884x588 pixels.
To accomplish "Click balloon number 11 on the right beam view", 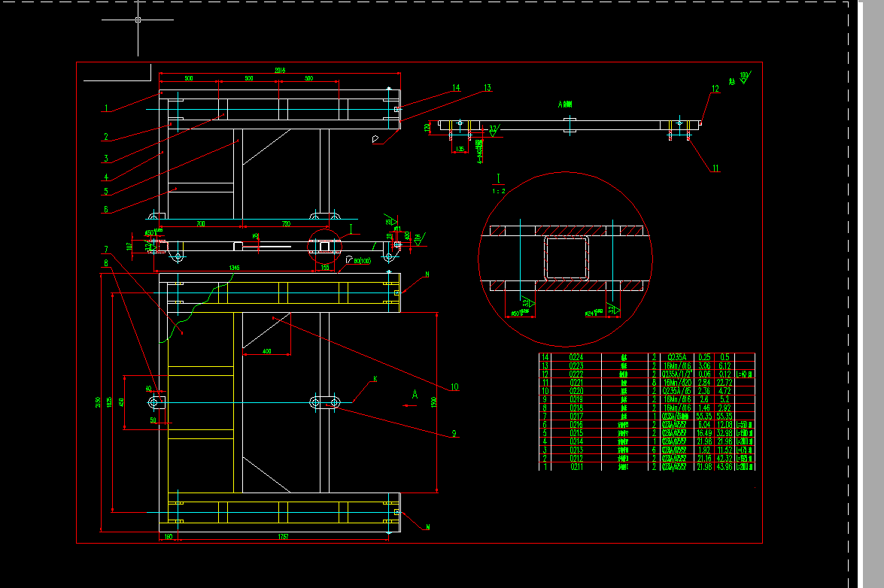I will pyautogui.click(x=715, y=167).
